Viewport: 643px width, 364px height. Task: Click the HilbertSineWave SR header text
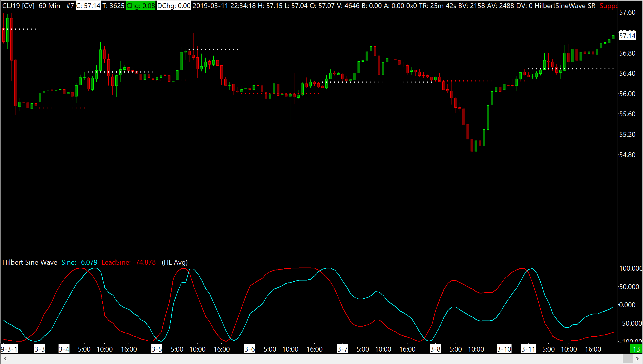[x=565, y=6]
